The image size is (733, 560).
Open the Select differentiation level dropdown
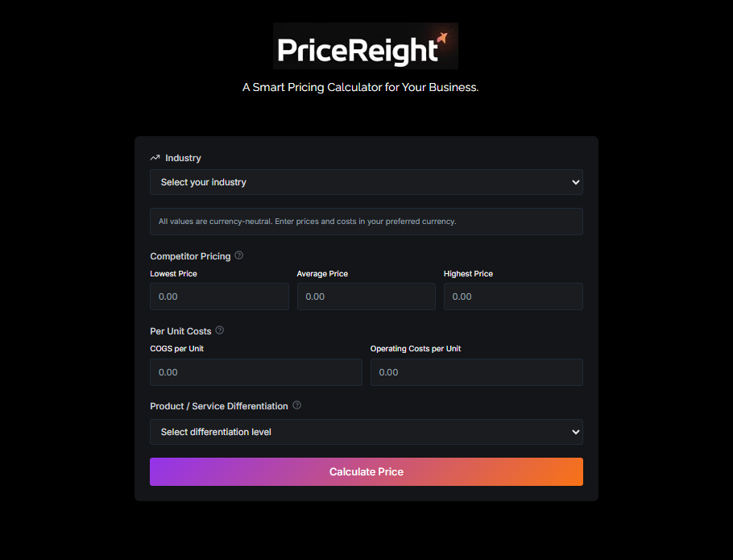click(366, 432)
